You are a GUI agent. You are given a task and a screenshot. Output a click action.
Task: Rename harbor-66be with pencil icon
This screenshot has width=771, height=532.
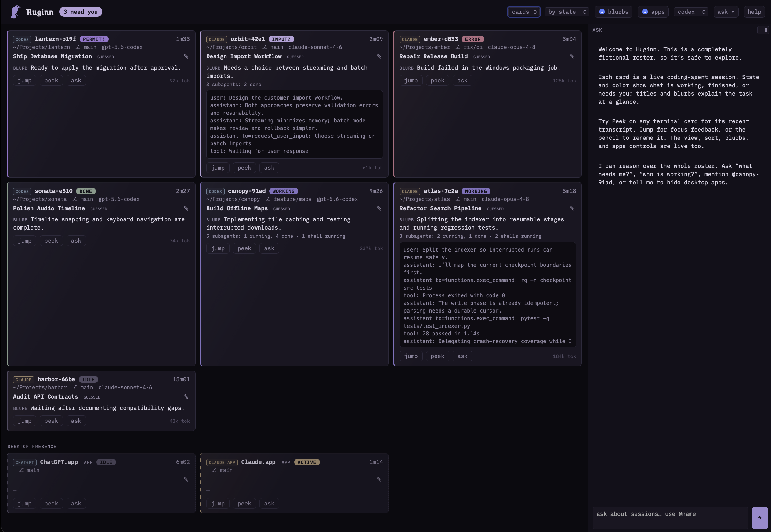[186, 397]
